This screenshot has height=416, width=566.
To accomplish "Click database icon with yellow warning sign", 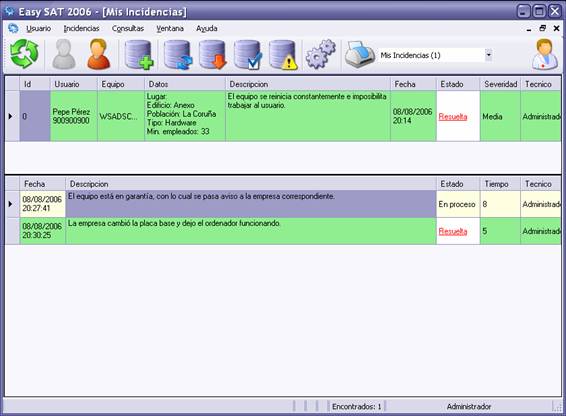I will (x=283, y=55).
